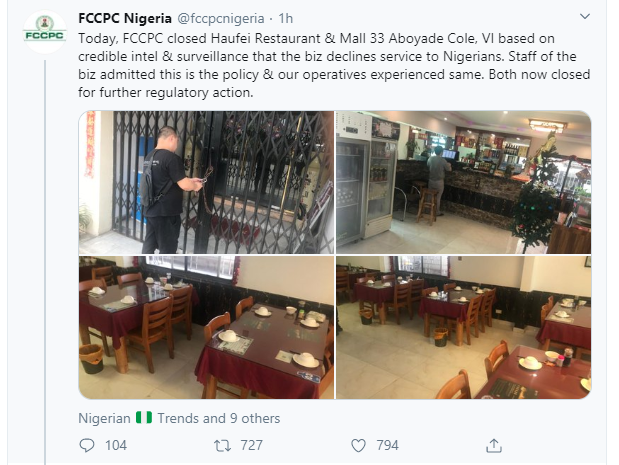Image resolution: width=619 pixels, height=465 pixels.
Task: Open bottom-left dining tables photo
Action: [x=205, y=327]
